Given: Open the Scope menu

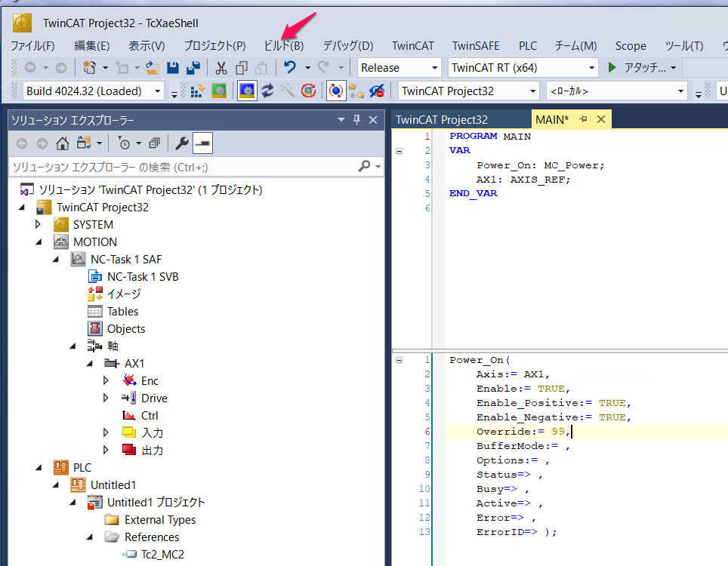Looking at the screenshot, I should [x=631, y=46].
